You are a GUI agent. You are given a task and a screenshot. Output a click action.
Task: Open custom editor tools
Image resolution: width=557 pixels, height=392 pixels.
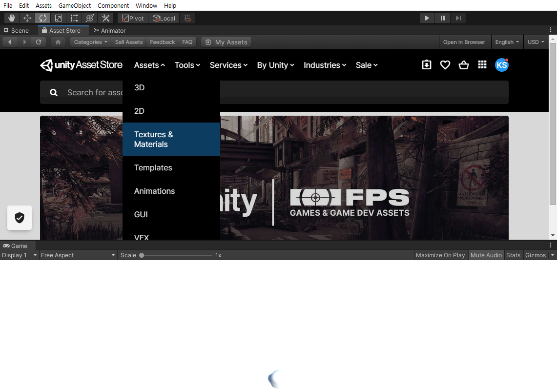(105, 18)
